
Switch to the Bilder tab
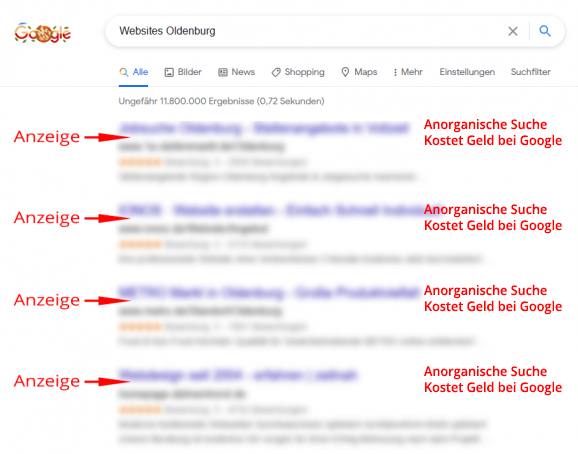[x=183, y=72]
